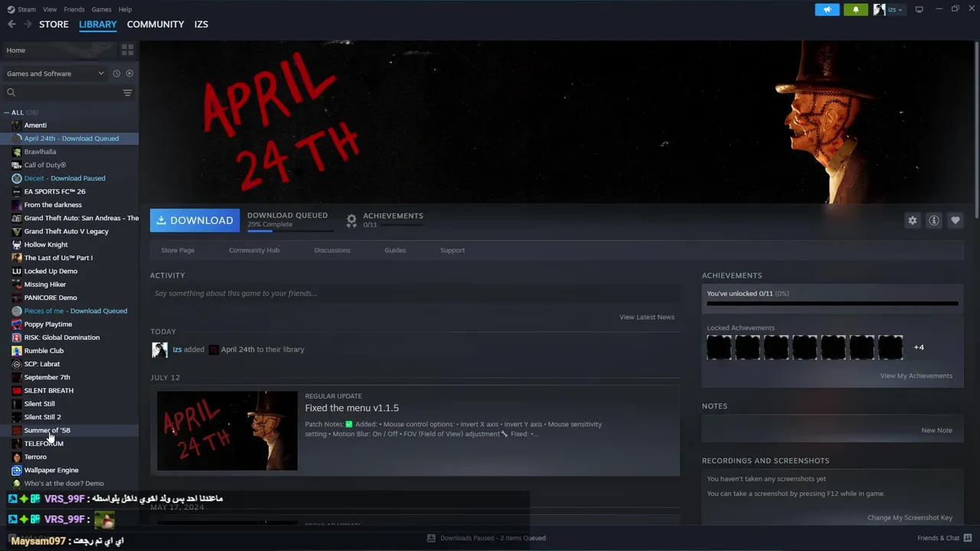Screen dimensions: 980x551
Task: Click the search magnifier icon
Action: (11, 93)
